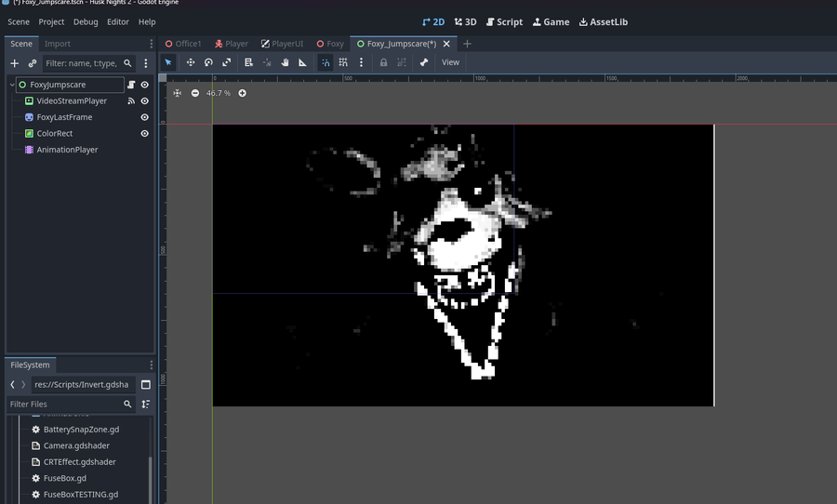837x504 pixels.
Task: Select CRTEffect.gdshader file
Action: 80,462
